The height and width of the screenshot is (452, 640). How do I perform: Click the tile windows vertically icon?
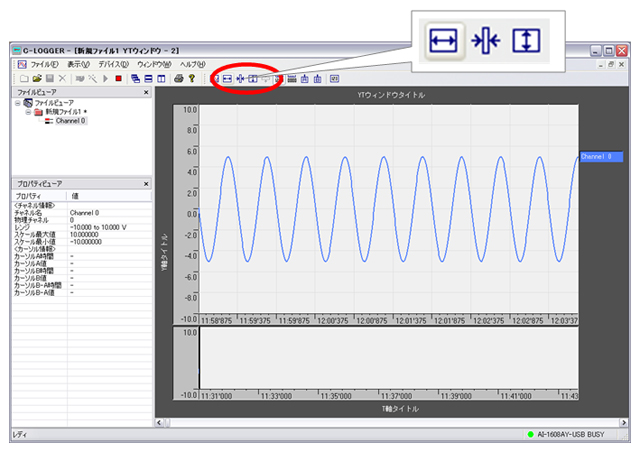pyautogui.click(x=161, y=78)
